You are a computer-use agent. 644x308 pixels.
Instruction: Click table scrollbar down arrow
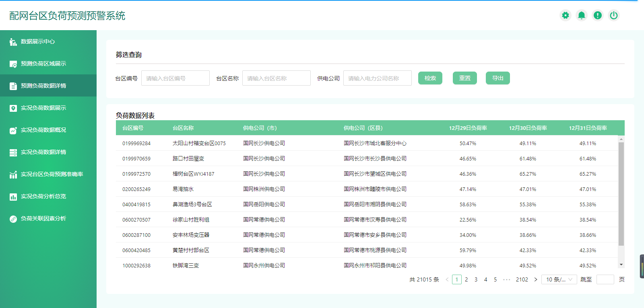(621, 265)
